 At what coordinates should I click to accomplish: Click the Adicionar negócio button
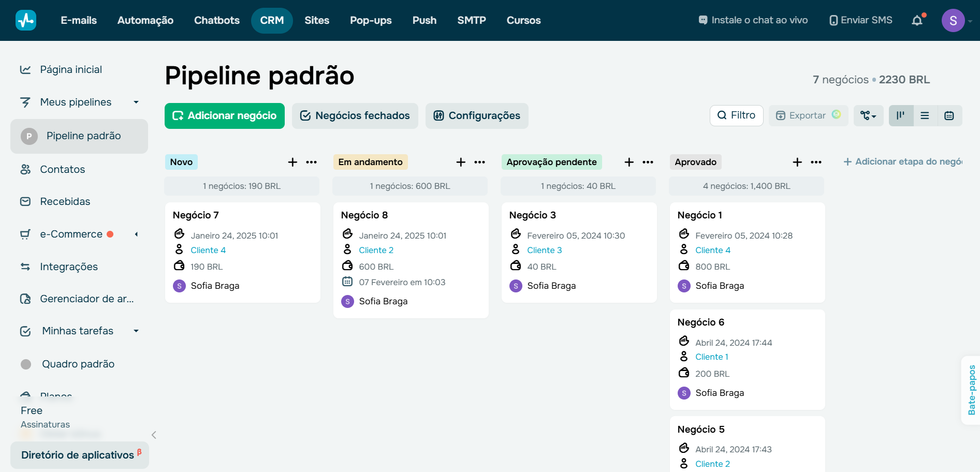224,115
